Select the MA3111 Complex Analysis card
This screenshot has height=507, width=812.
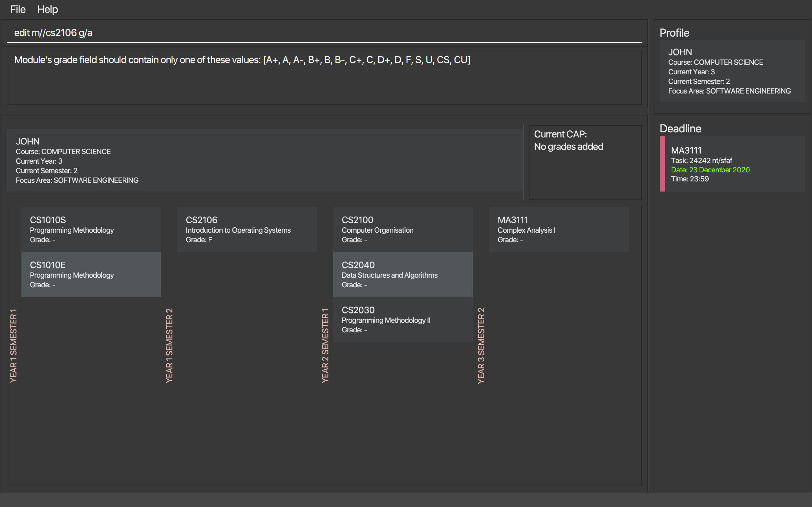[x=558, y=229]
